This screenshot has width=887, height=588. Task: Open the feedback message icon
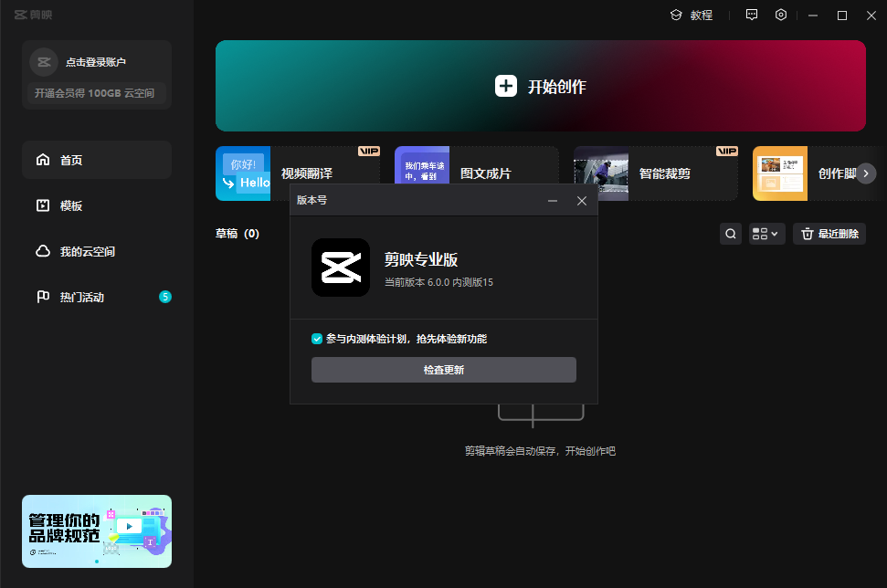coord(752,16)
